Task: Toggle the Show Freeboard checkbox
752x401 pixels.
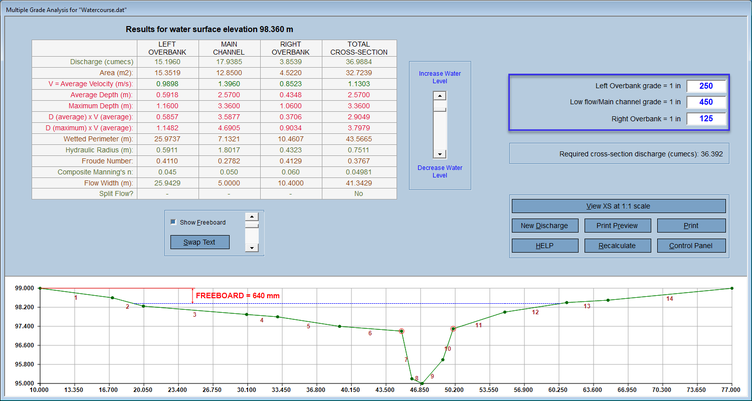Action: click(174, 223)
